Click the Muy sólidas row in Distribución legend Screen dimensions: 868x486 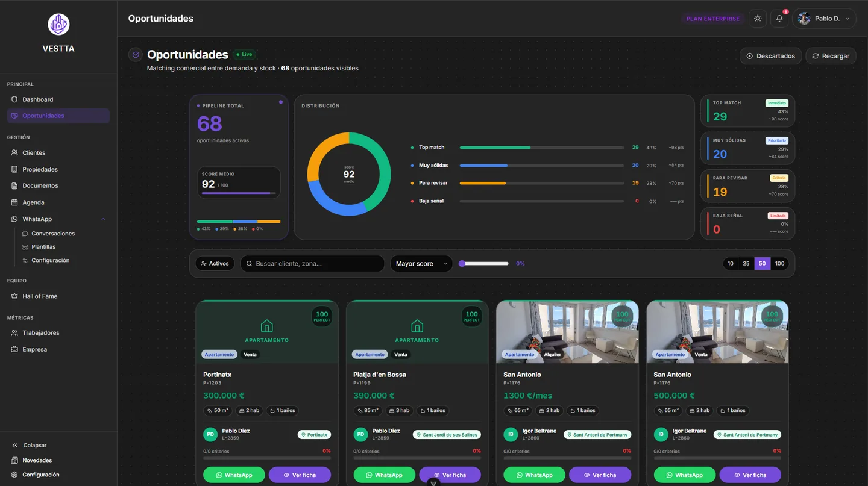547,166
